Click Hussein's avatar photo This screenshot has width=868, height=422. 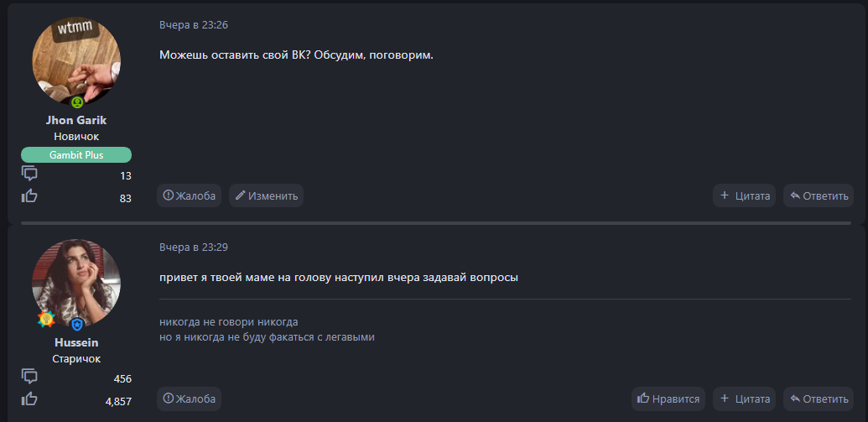[76, 281]
